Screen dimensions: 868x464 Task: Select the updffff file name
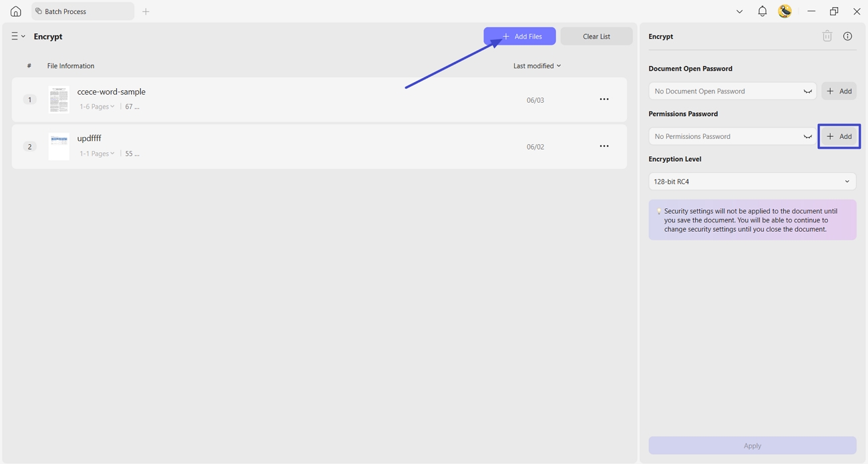(89, 138)
